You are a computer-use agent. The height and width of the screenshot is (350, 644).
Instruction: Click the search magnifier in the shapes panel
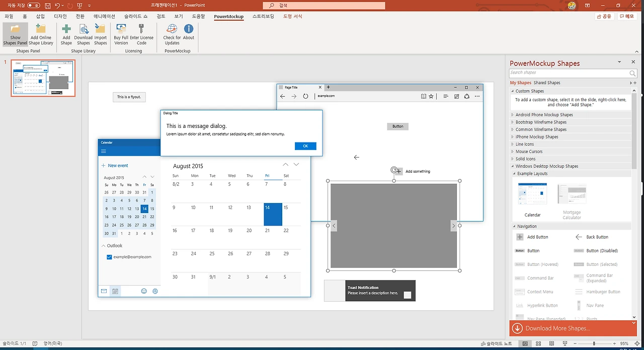pyautogui.click(x=632, y=73)
